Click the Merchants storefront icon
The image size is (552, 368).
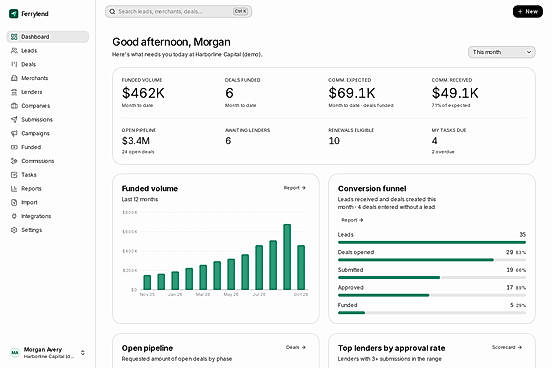(x=14, y=78)
